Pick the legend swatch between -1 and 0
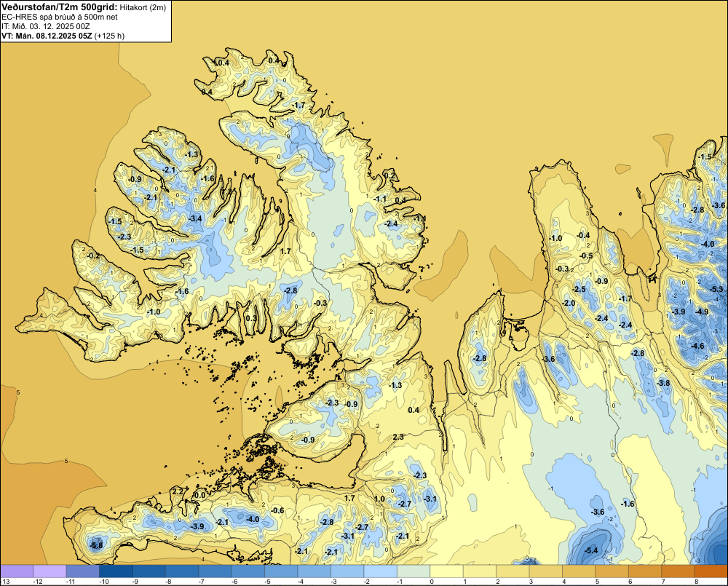 click(414, 571)
